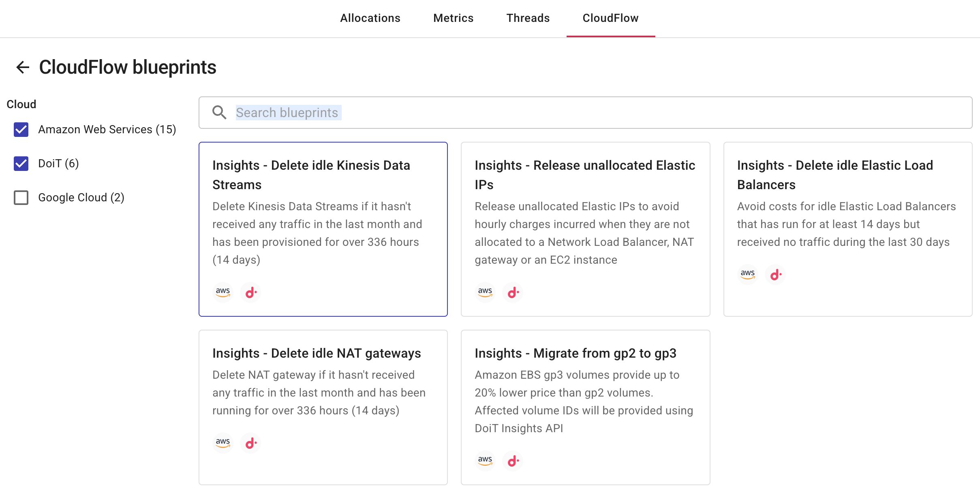Click the DoiT (6) label

(58, 164)
